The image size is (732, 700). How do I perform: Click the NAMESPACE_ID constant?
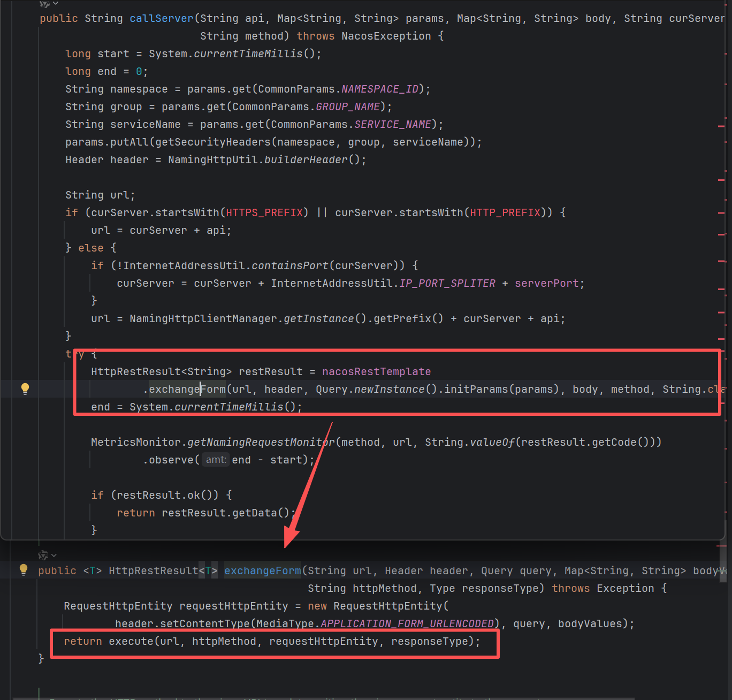(x=380, y=89)
